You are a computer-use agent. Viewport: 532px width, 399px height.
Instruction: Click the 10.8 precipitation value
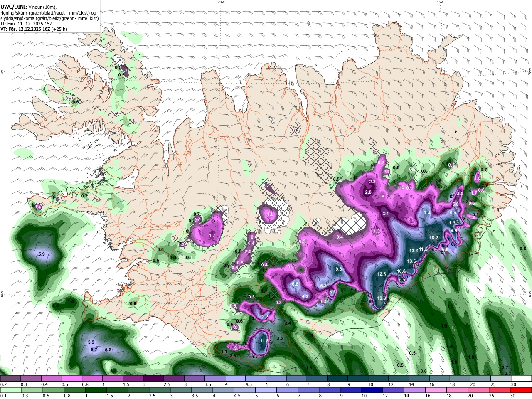click(x=401, y=271)
